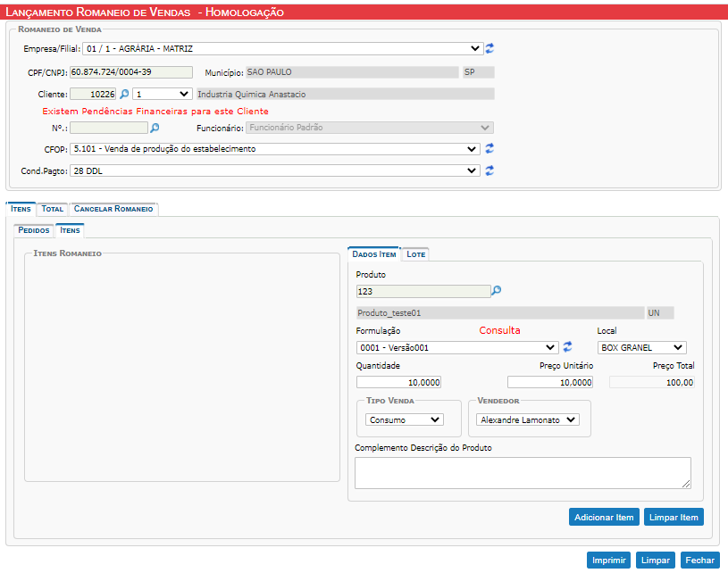The height and width of the screenshot is (573, 728).
Task: Expand the Cond.Pagto 28 DDL dropdown
Action: (x=275, y=170)
